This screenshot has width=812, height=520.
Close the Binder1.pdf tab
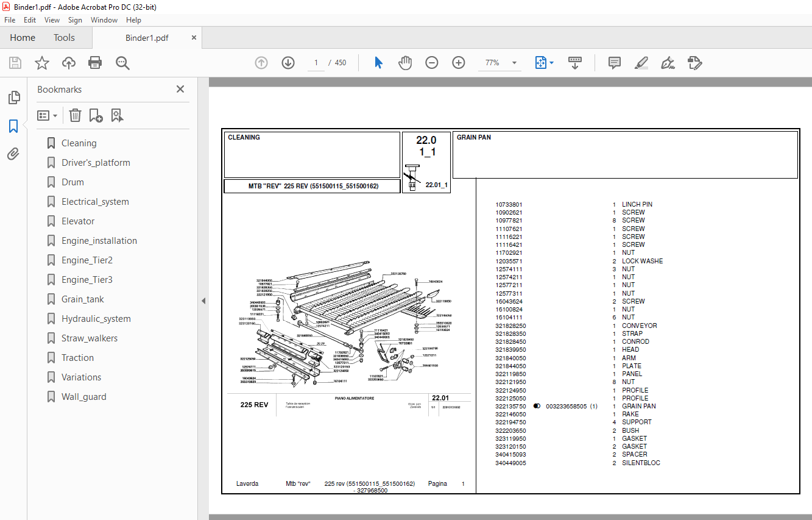tap(194, 38)
